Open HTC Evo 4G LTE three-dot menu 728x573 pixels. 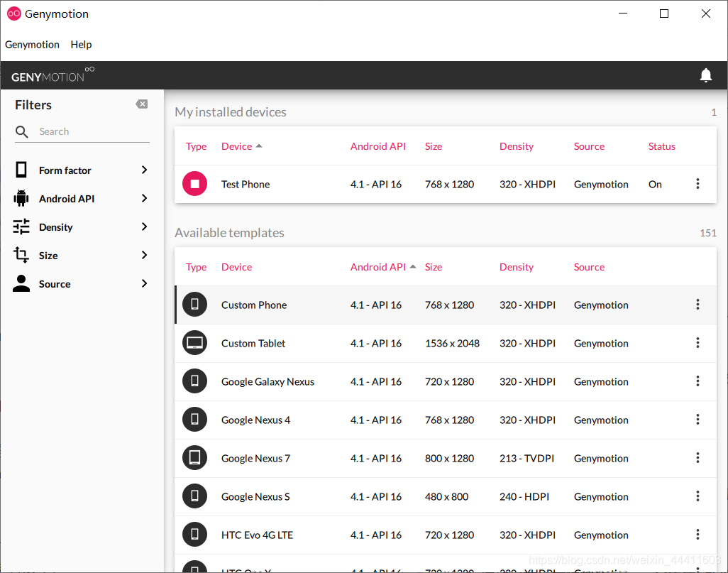tap(697, 535)
